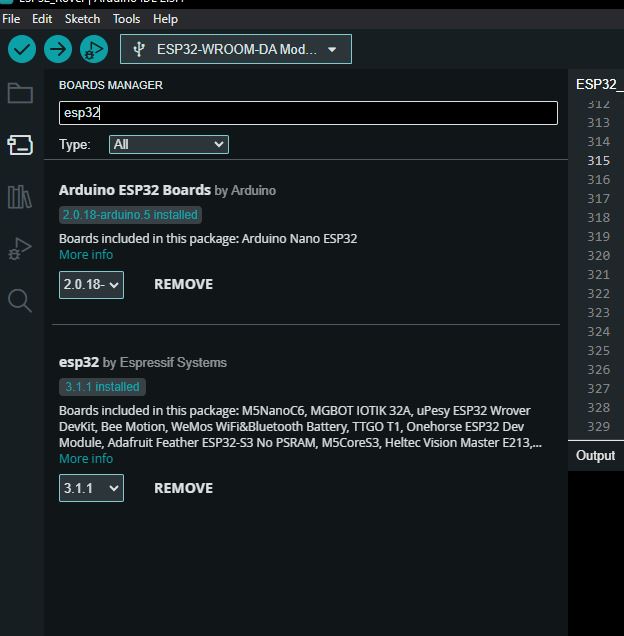Open the 2.0.18- version dropdown for Arduino ESP32
The height and width of the screenshot is (636, 624).
coord(91,285)
